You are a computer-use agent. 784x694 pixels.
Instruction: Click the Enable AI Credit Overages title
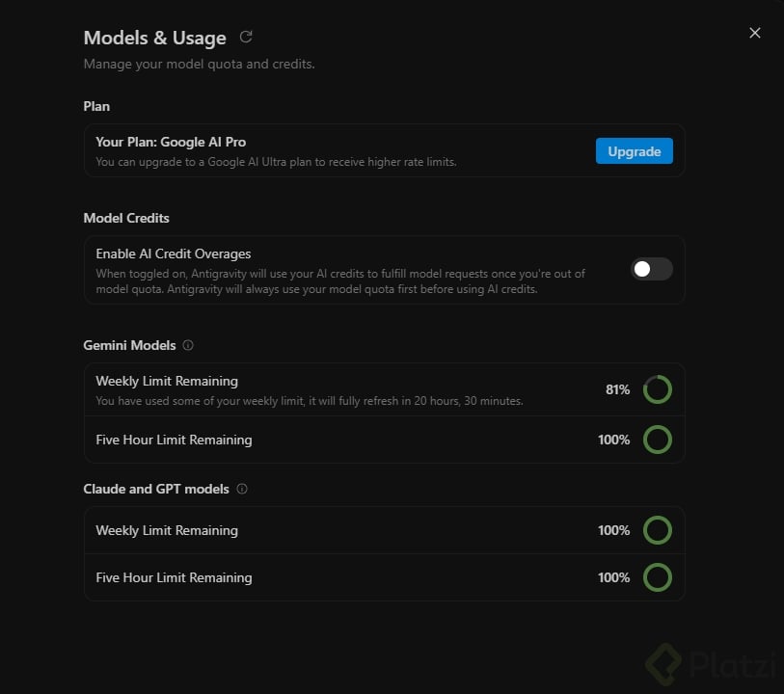tap(174, 254)
